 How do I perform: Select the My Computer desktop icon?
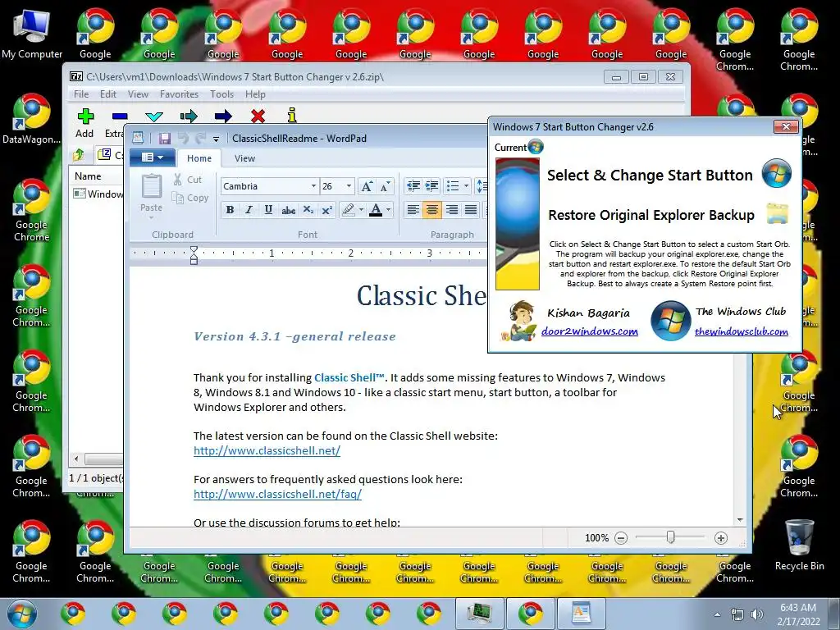(32, 33)
